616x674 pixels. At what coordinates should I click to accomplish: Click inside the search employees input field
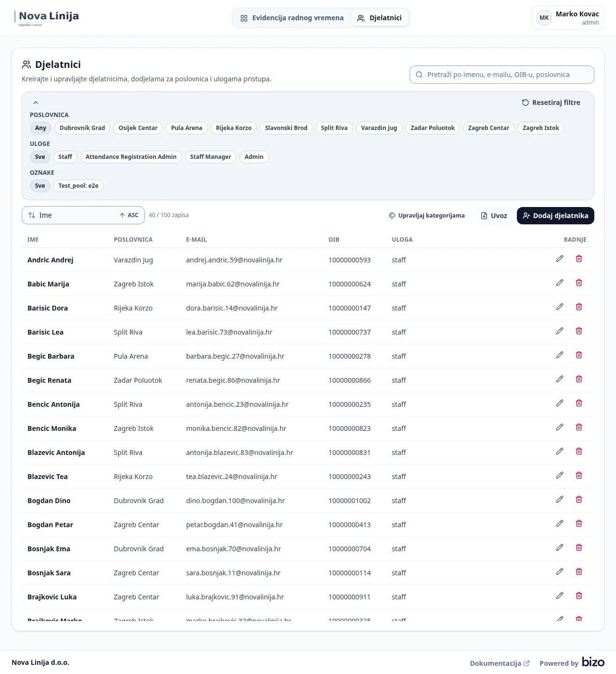click(x=500, y=75)
